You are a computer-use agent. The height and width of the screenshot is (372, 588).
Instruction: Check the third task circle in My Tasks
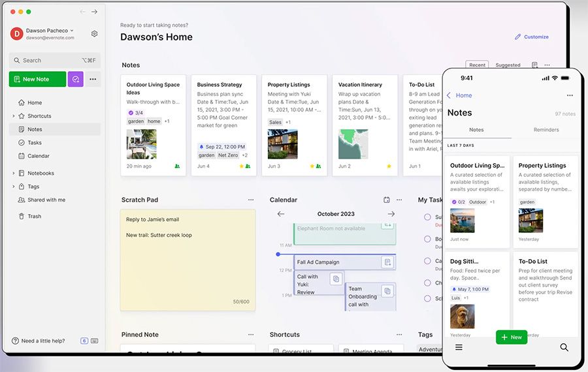(x=427, y=261)
